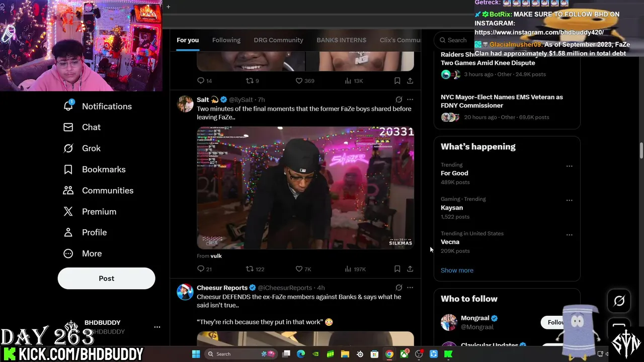Open the More sidebar menu
This screenshot has width=644, height=362.
click(x=82, y=253)
